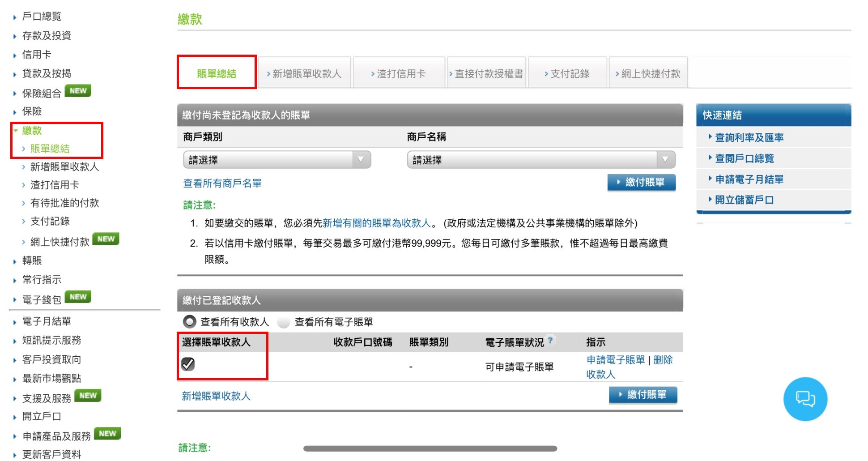The image size is (868, 461).
Task: Select the 查看所有收款人 radio button
Action: (x=188, y=322)
